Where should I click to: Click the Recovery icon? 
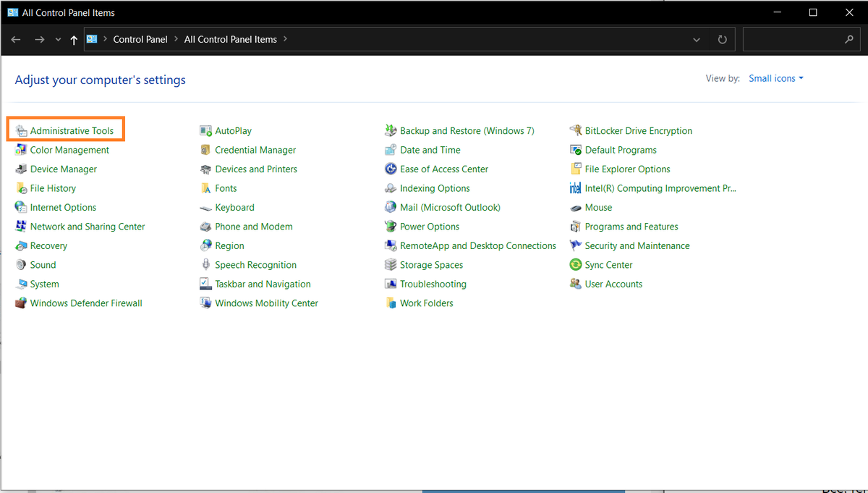point(21,246)
